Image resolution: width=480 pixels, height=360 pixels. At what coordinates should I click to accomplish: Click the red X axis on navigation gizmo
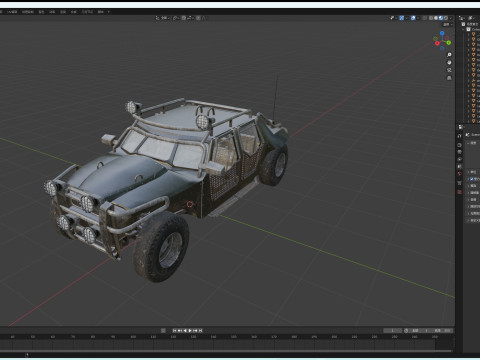pyautogui.click(x=437, y=43)
